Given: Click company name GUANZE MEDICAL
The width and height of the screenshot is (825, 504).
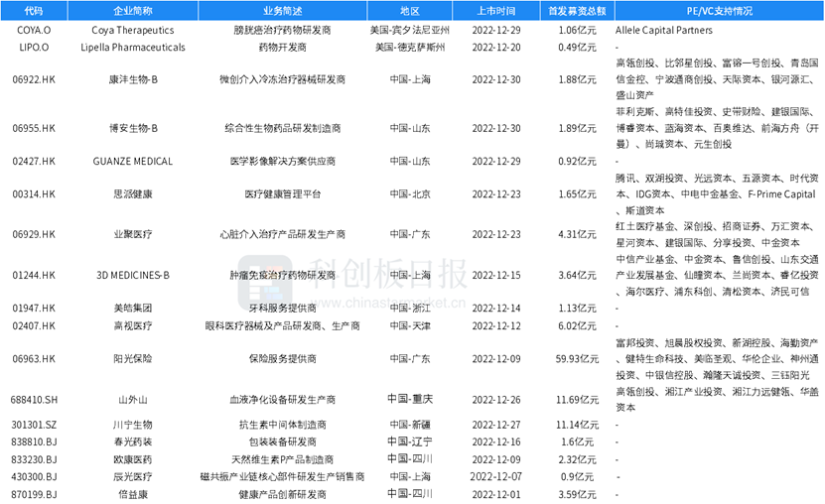Looking at the screenshot, I should pos(133,162).
